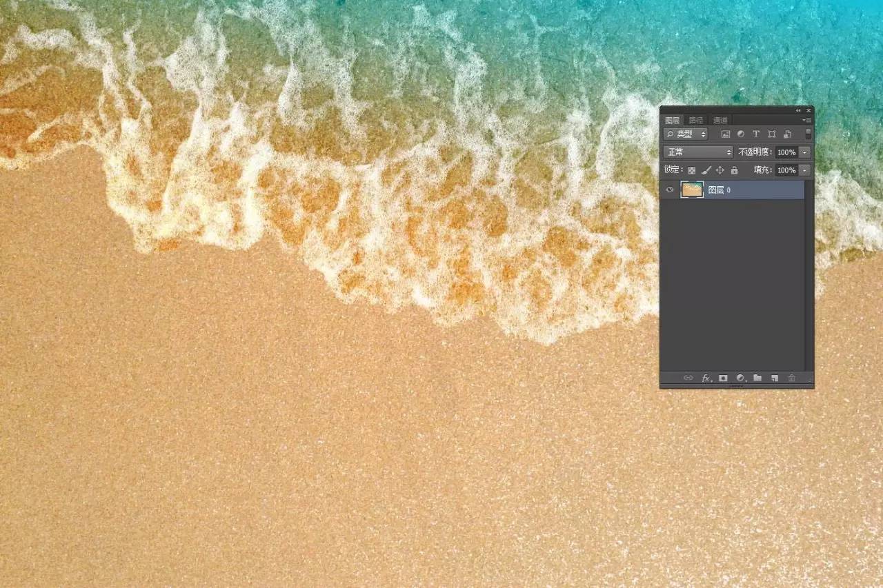This screenshot has height=588, width=883.
Task: Toggle lock transparent pixels
Action: click(691, 170)
